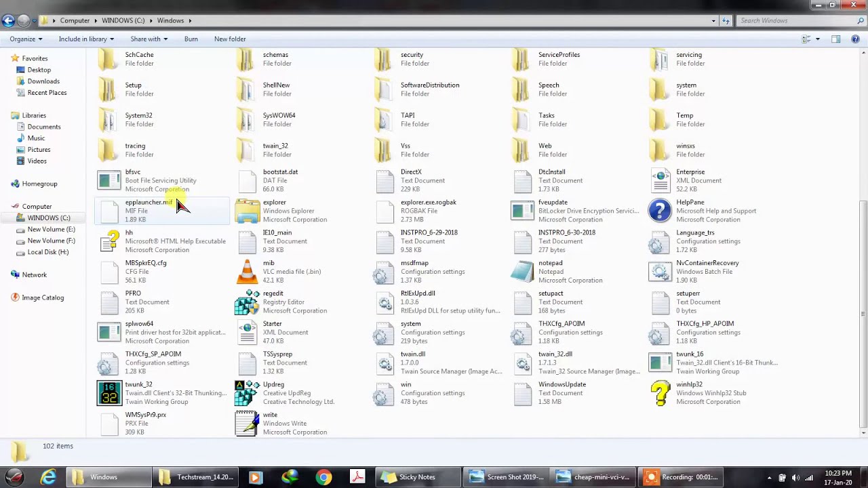Select the winhlp32 question mark icon
The height and width of the screenshot is (488, 868).
660,393
